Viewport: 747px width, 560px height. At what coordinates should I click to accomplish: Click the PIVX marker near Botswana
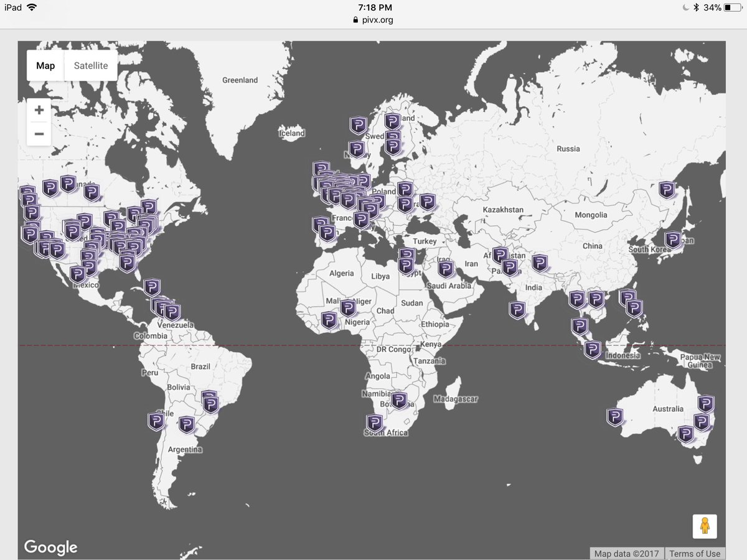[x=398, y=400]
